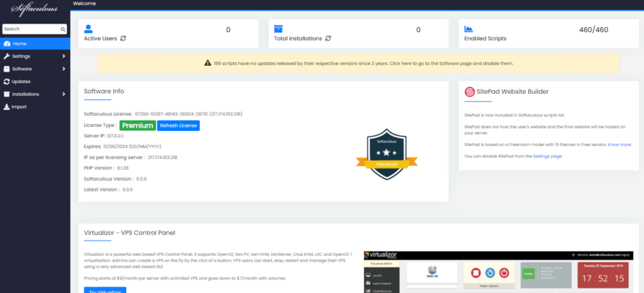
Task: Click the Latest Version 6.0.6 value
Action: click(x=128, y=190)
